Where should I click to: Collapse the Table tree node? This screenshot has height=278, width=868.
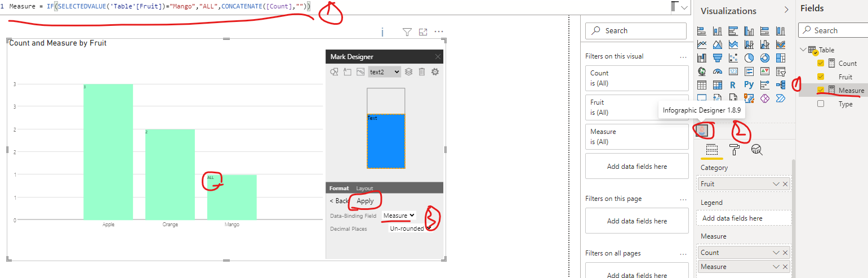click(802, 50)
